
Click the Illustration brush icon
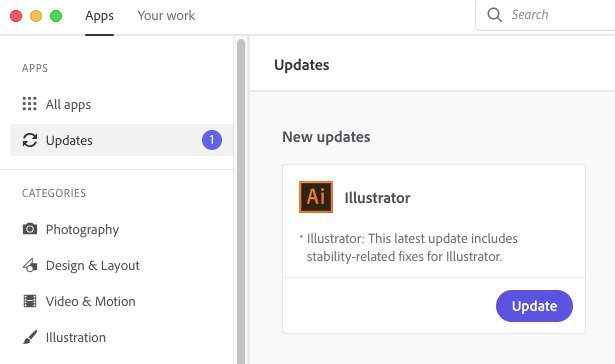click(30, 337)
